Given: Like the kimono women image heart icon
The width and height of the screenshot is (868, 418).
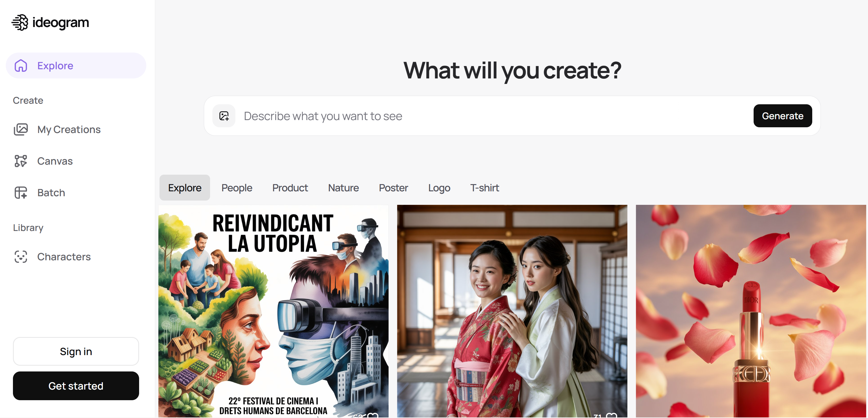Looking at the screenshot, I should click(x=612, y=415).
